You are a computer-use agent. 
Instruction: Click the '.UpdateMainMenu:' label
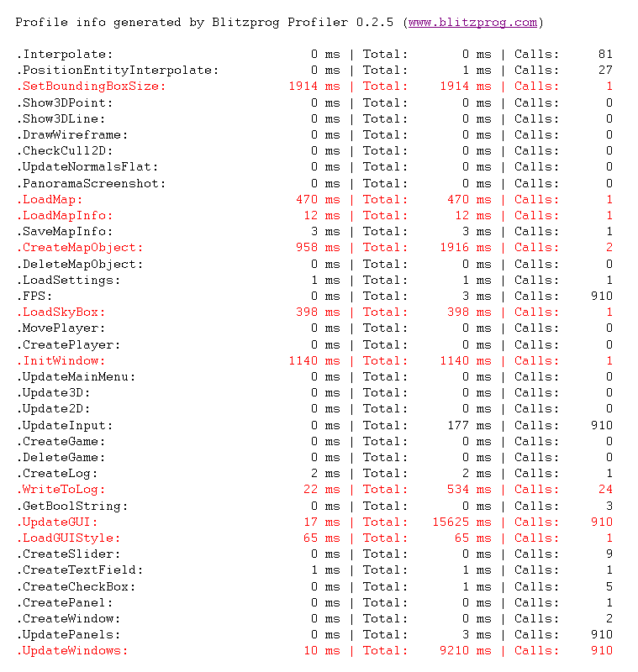[x=76, y=376]
